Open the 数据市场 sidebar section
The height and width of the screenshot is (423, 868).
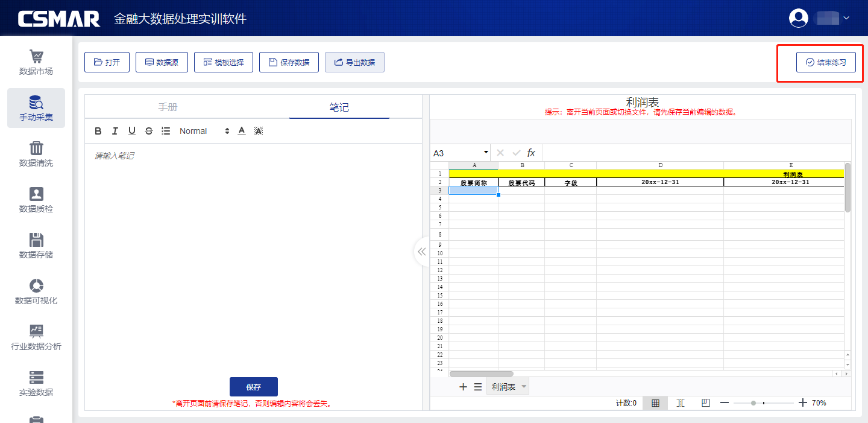tap(36, 63)
